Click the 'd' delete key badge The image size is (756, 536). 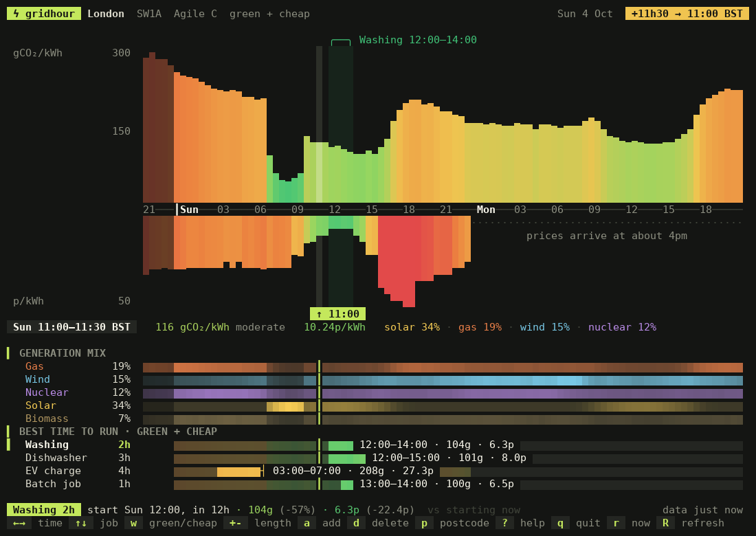point(356,523)
